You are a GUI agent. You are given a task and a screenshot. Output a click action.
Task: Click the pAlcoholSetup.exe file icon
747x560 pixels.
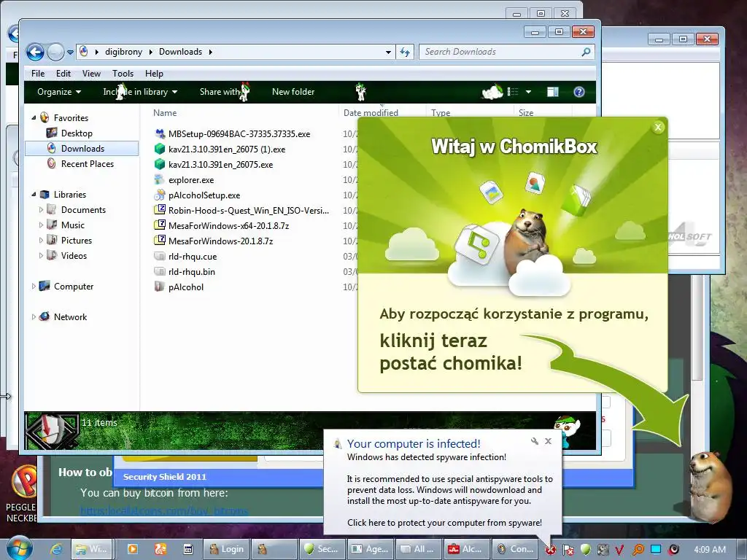pyautogui.click(x=160, y=195)
